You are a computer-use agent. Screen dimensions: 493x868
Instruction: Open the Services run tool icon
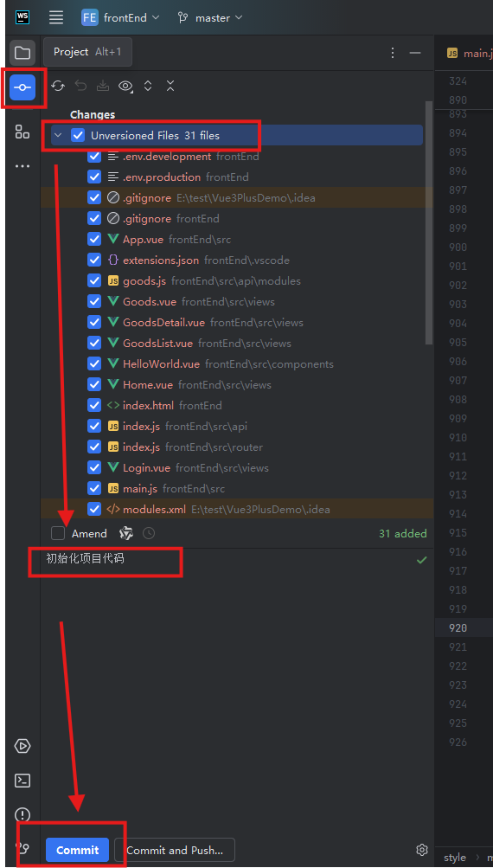22,746
